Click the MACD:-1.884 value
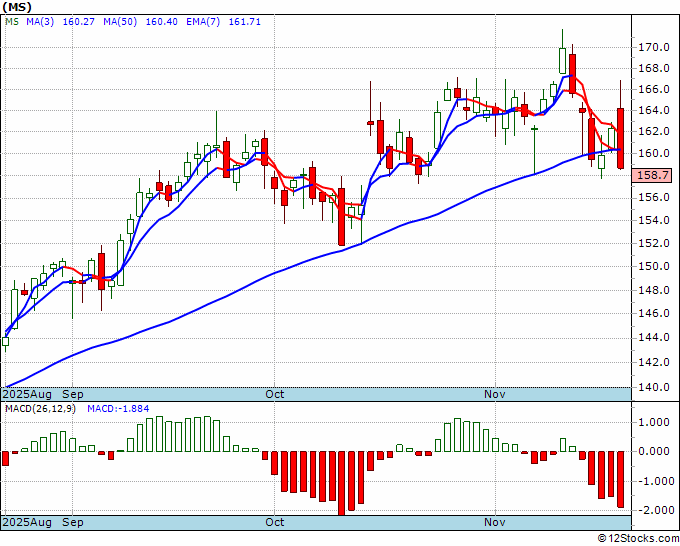This screenshot has height=546, width=680. click(x=118, y=409)
